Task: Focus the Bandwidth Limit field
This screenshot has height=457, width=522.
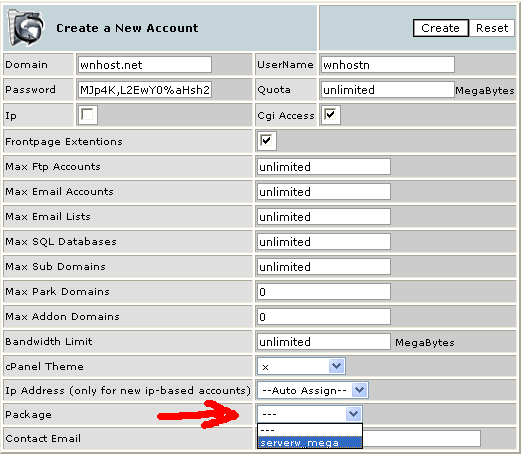Action: 324,342
